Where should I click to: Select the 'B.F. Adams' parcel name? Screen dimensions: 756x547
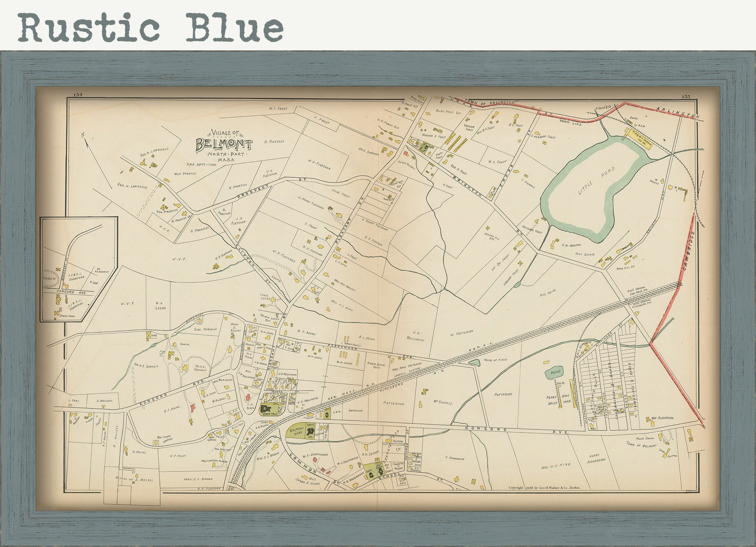click(x=306, y=334)
